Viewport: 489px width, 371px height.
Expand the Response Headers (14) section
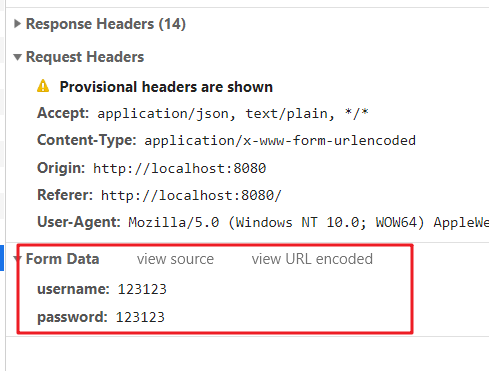coord(17,24)
